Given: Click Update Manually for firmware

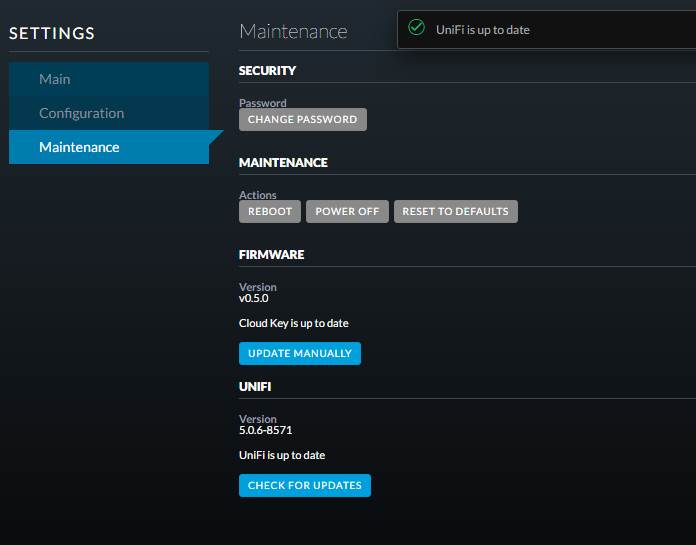Looking at the screenshot, I should (x=300, y=353).
